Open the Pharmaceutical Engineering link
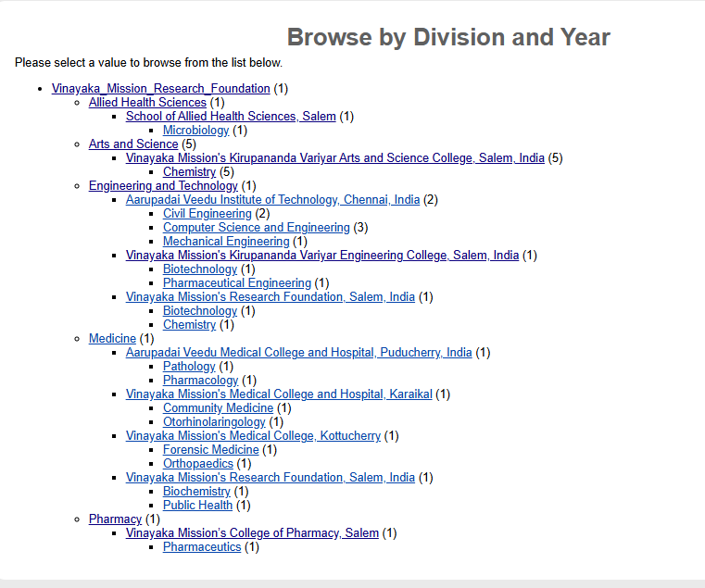 tap(237, 283)
